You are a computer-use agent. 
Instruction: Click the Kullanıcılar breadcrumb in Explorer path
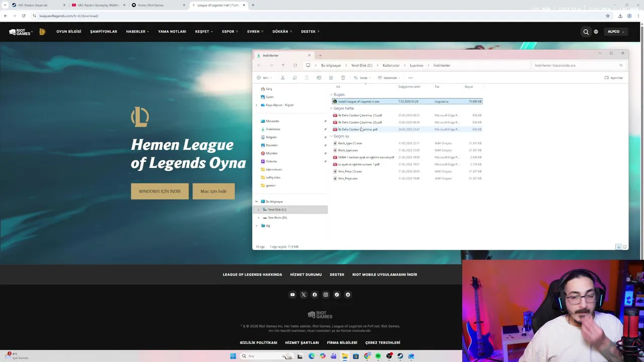[x=391, y=65]
